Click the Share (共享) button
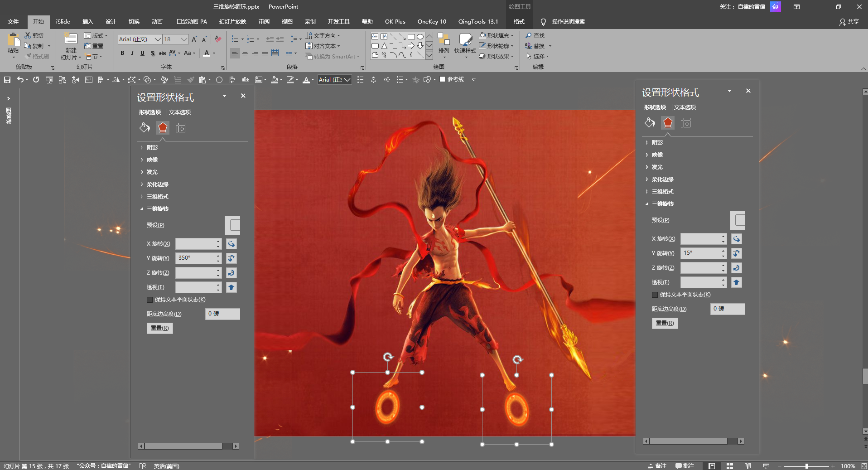 point(849,21)
